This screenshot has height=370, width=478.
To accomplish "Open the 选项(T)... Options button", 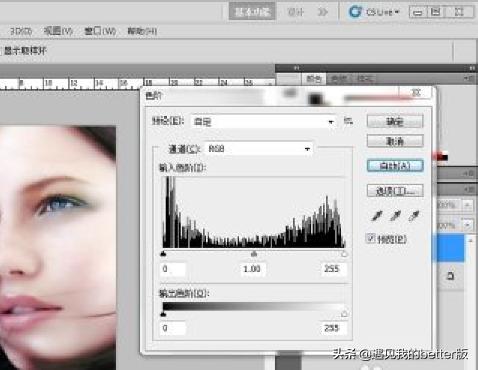I will pos(395,191).
